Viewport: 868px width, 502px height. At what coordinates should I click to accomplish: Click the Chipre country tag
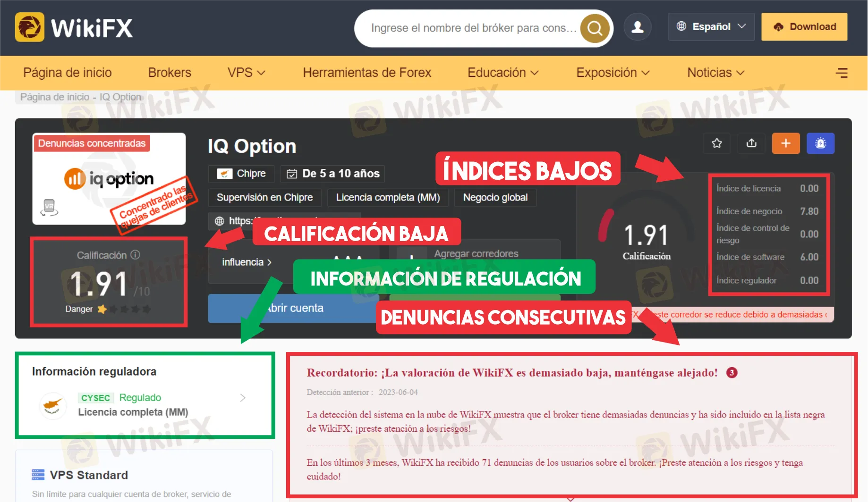point(241,174)
